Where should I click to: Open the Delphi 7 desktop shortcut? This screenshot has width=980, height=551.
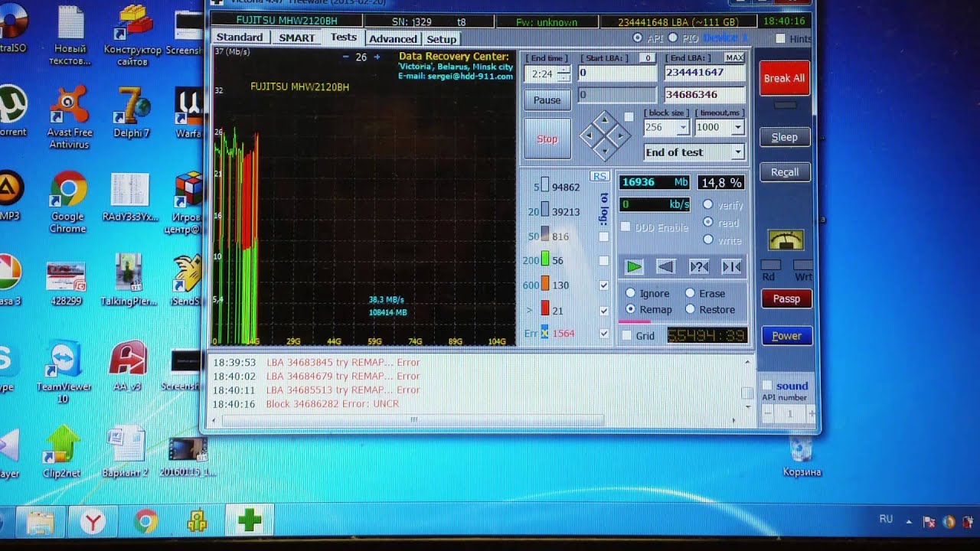[132, 112]
